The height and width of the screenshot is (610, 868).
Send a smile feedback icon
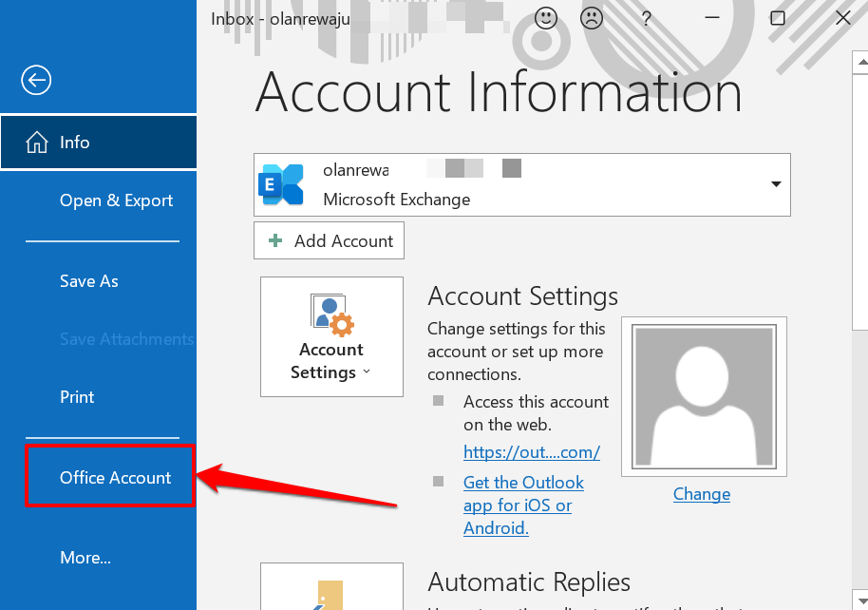pos(546,18)
